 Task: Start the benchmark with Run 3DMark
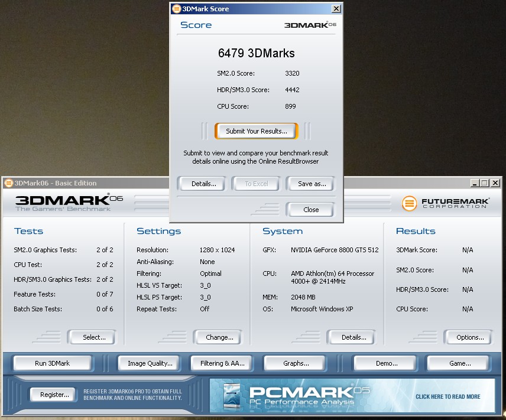pyautogui.click(x=52, y=363)
